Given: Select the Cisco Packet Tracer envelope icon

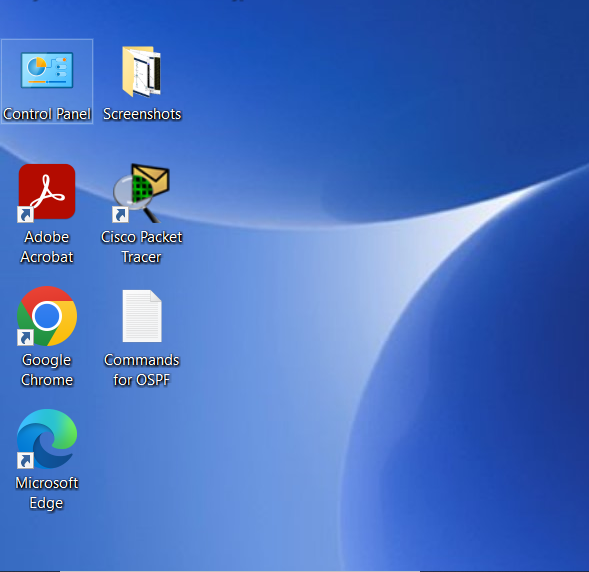Looking at the screenshot, I should 141,193.
